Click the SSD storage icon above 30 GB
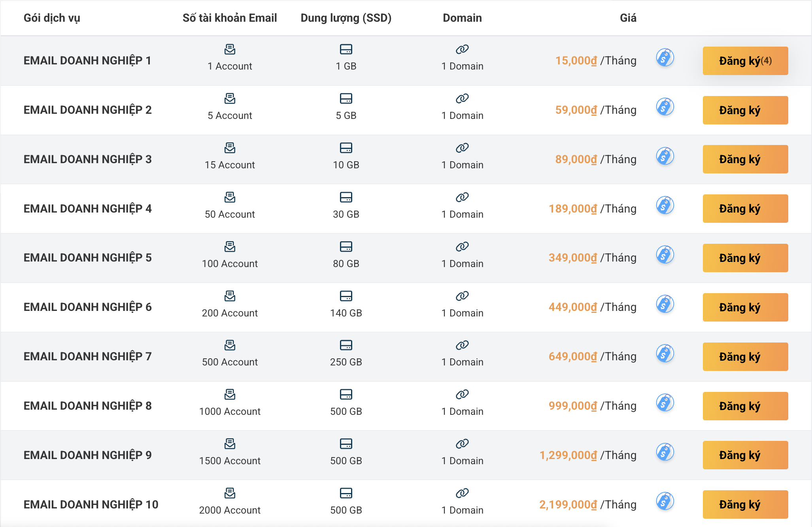This screenshot has height=527, width=812. 346,197
